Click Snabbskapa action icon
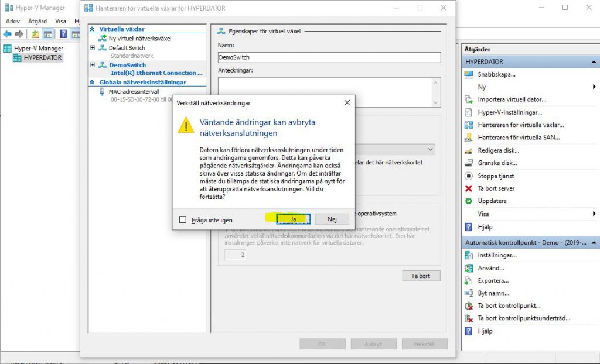This screenshot has height=364, width=600. tap(469, 74)
